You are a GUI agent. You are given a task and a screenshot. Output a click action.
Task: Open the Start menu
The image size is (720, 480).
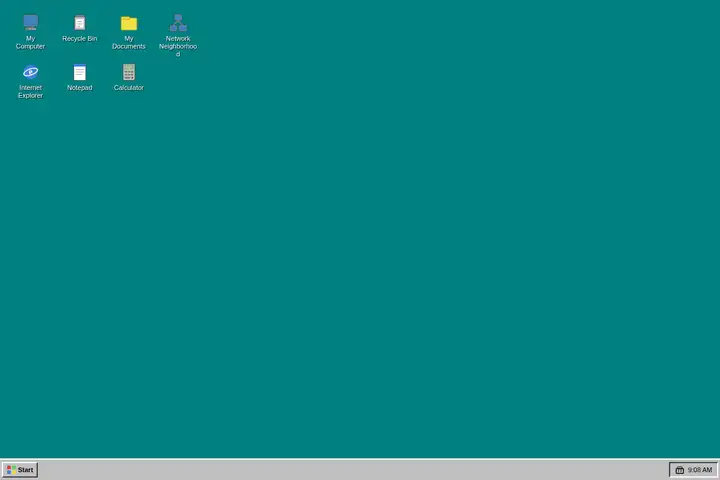[20, 469]
